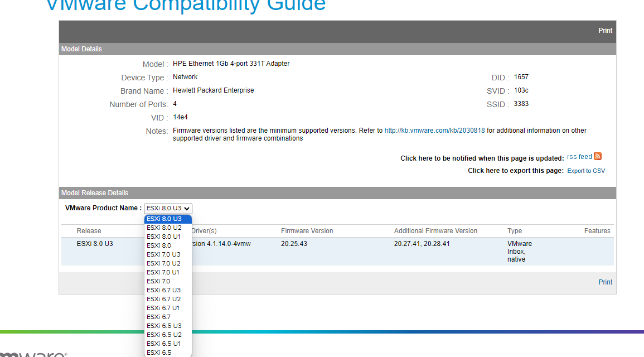Click the VMware Compatibility Guide heading

186,6
